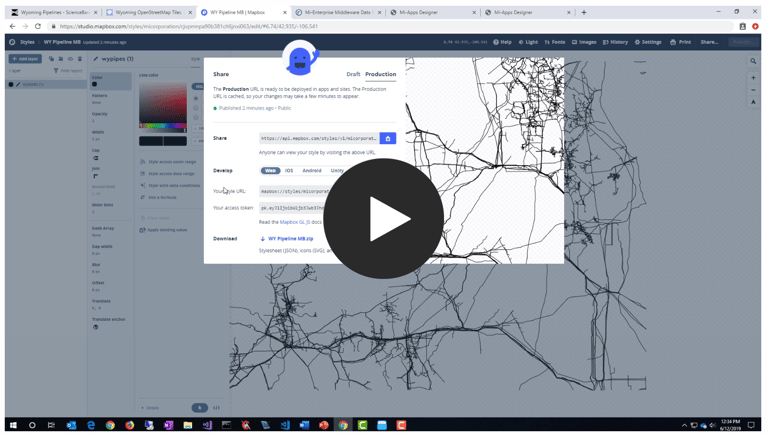
Task: Open the Images menu
Action: [584, 42]
